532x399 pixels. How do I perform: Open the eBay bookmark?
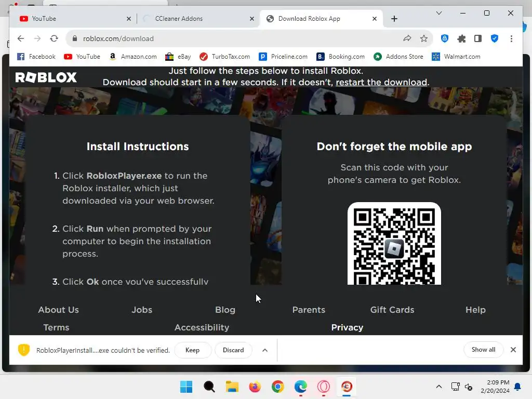point(178,57)
